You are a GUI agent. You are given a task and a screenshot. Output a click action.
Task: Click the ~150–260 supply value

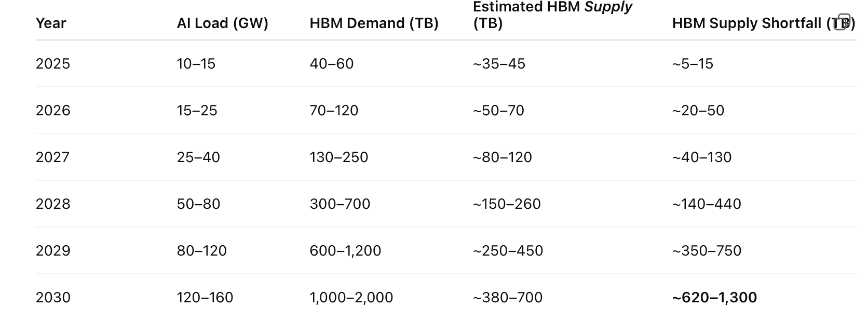pos(507,204)
